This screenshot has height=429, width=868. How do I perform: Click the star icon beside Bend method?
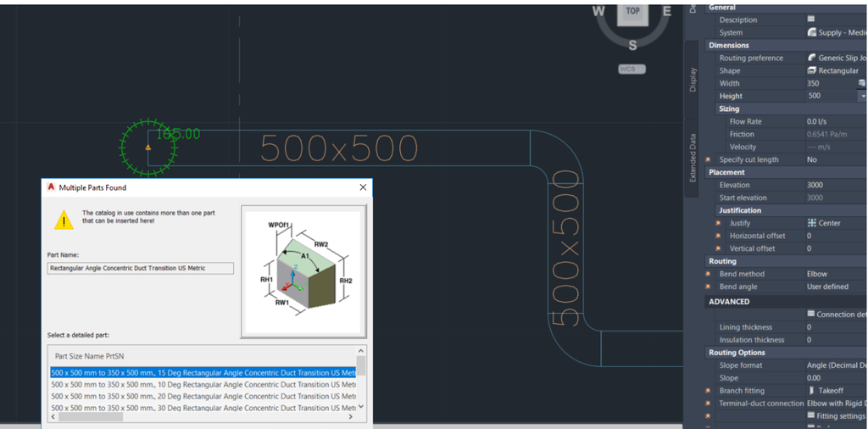pyautogui.click(x=708, y=274)
